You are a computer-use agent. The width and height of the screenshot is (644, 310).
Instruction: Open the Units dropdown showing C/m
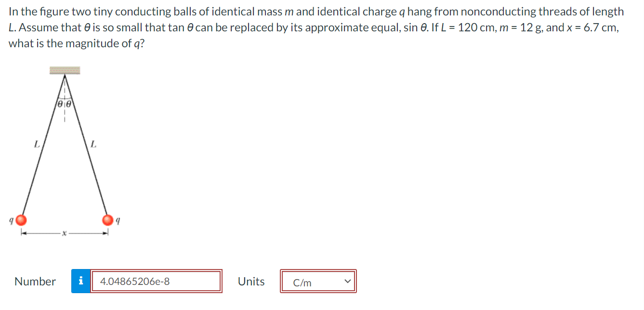point(318,281)
